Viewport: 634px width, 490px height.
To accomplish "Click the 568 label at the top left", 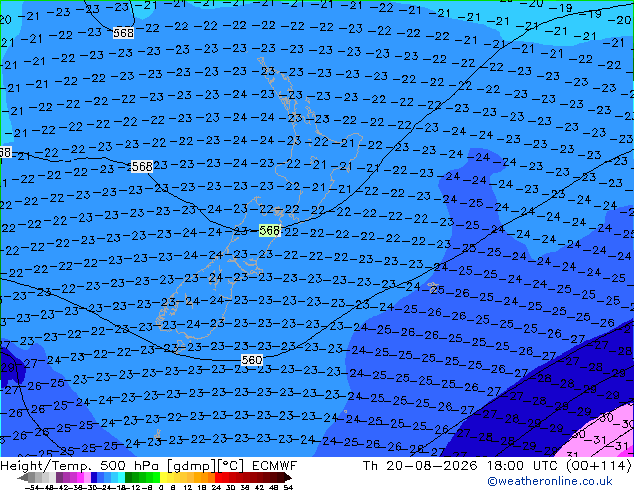I will (123, 33).
